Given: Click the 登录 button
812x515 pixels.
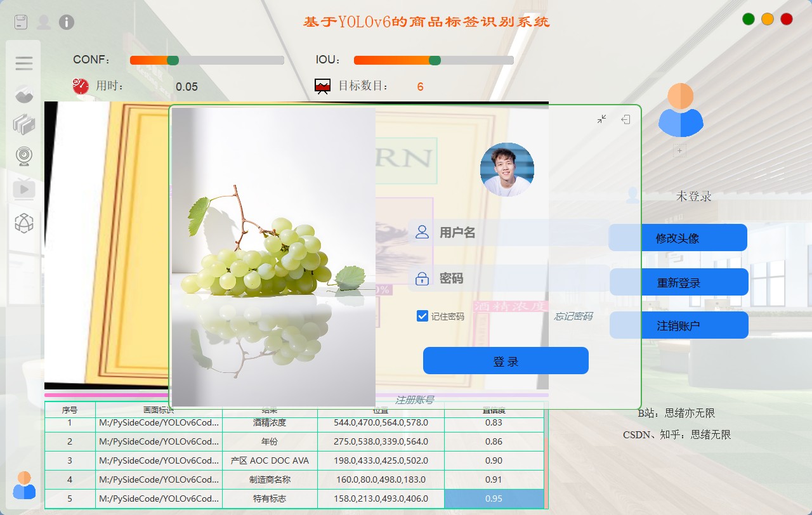Looking at the screenshot, I should 506,361.
